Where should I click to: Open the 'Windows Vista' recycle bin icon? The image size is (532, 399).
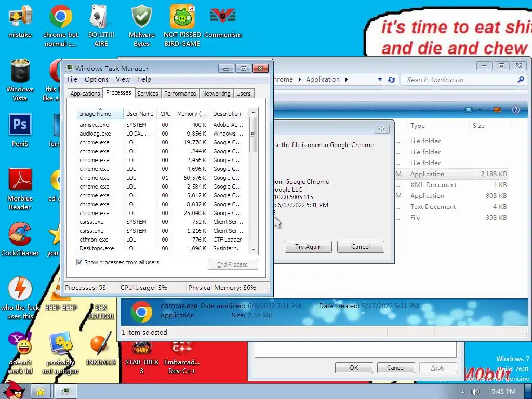point(20,71)
